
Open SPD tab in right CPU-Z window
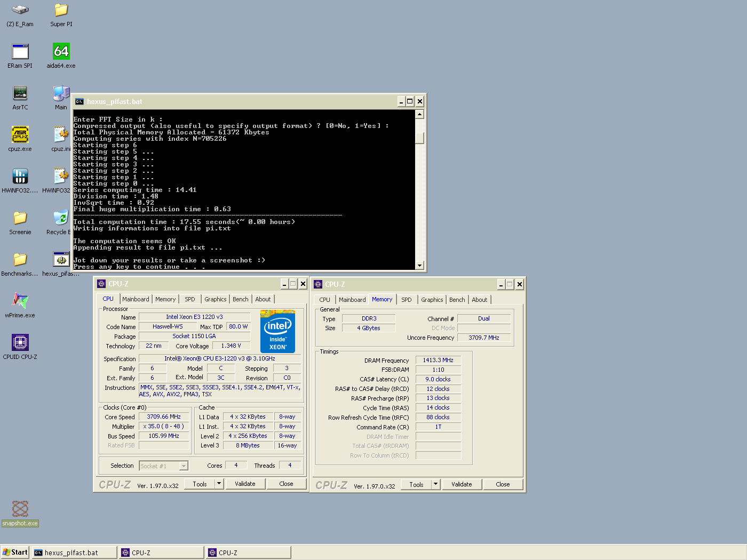click(407, 300)
